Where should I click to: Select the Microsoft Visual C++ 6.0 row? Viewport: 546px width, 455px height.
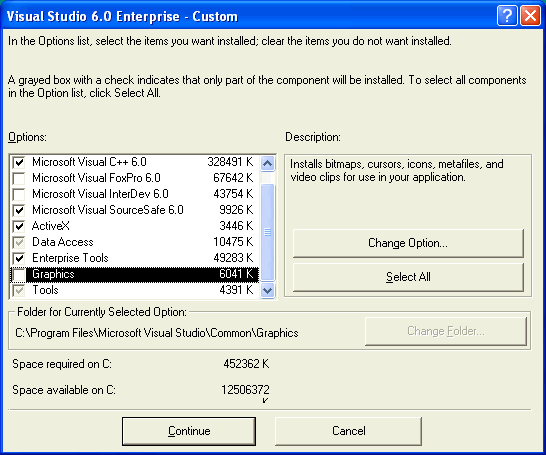134,162
